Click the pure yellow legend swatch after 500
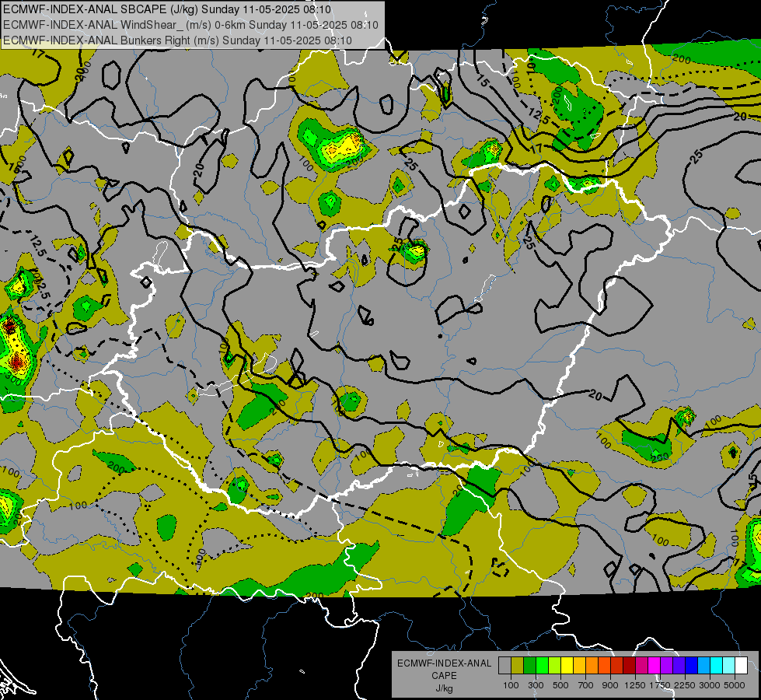Viewport: 761px width, 700px height. pyautogui.click(x=567, y=666)
